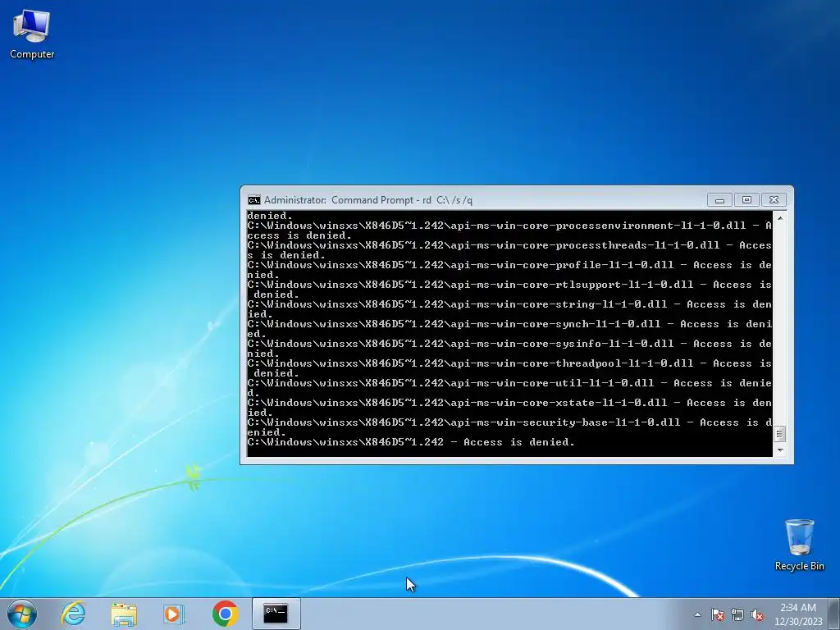Click the line mentioning xstate-l1-1-0.dll
Image resolution: width=840 pixels, height=630 pixels.
click(x=509, y=408)
